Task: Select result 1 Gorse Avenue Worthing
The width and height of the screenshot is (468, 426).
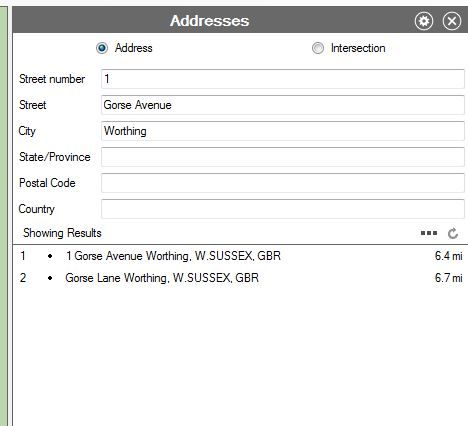Action: tap(240, 256)
